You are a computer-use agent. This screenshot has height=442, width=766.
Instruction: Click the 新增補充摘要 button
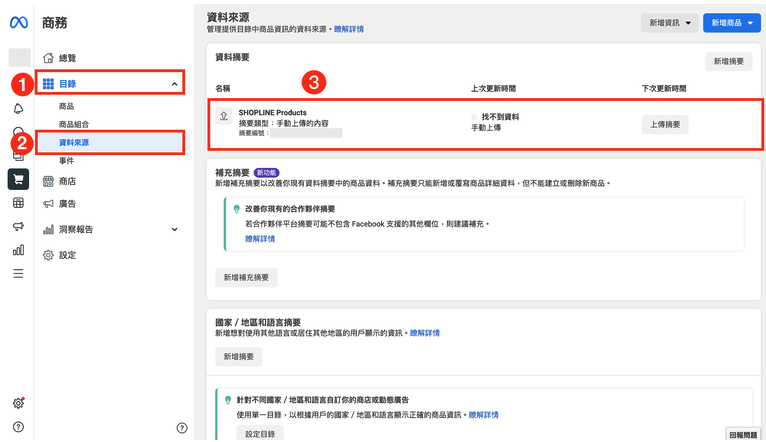pyautogui.click(x=246, y=277)
